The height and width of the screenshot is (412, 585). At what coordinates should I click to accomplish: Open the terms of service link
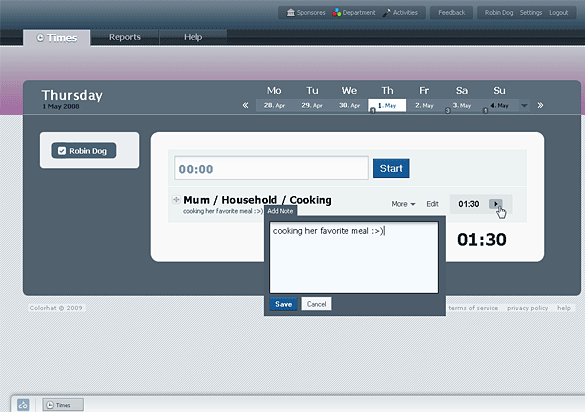pyautogui.click(x=473, y=308)
